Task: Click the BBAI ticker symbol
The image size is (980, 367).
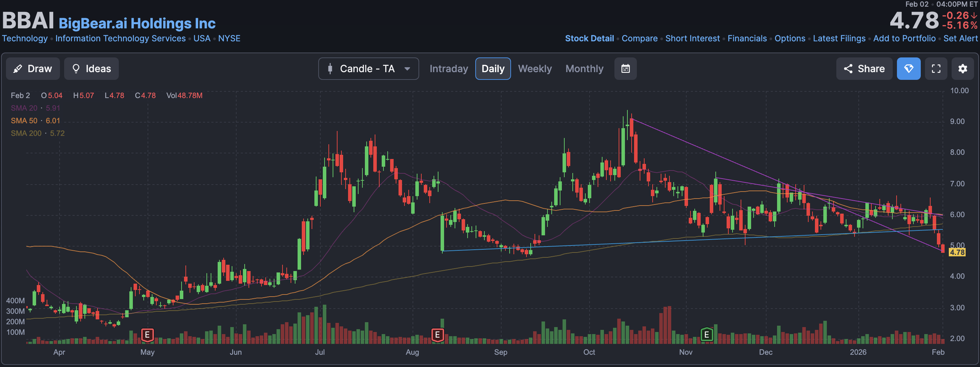Action: click(x=28, y=21)
